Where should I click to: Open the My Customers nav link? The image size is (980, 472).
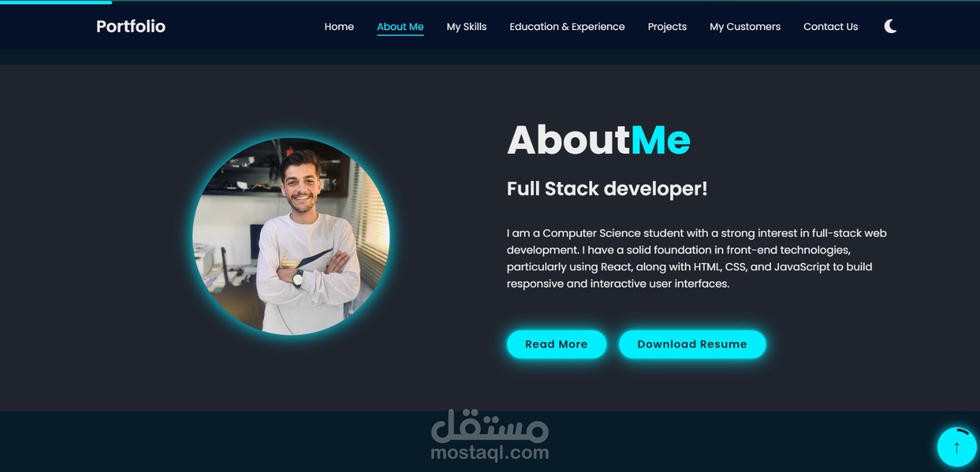[x=745, y=27]
